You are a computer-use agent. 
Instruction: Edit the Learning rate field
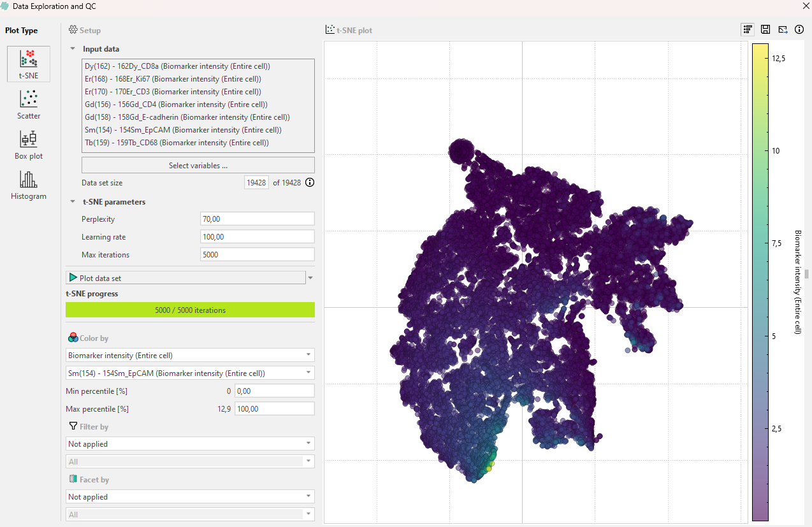click(x=257, y=236)
